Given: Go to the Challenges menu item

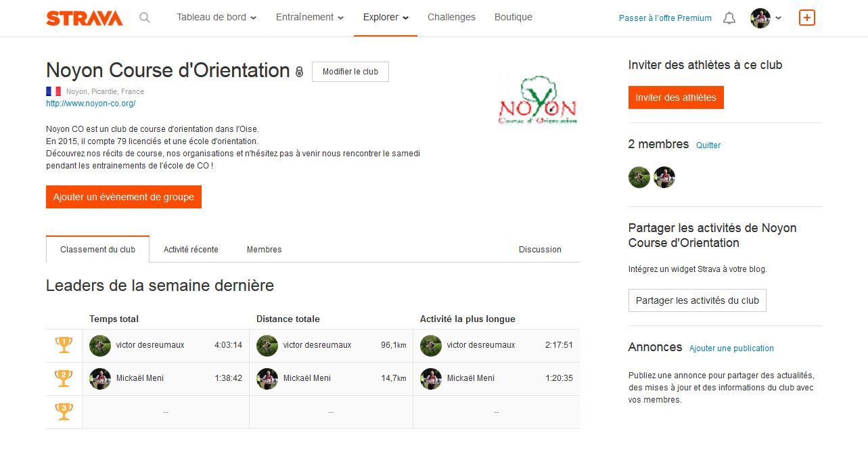Looking at the screenshot, I should (x=451, y=18).
